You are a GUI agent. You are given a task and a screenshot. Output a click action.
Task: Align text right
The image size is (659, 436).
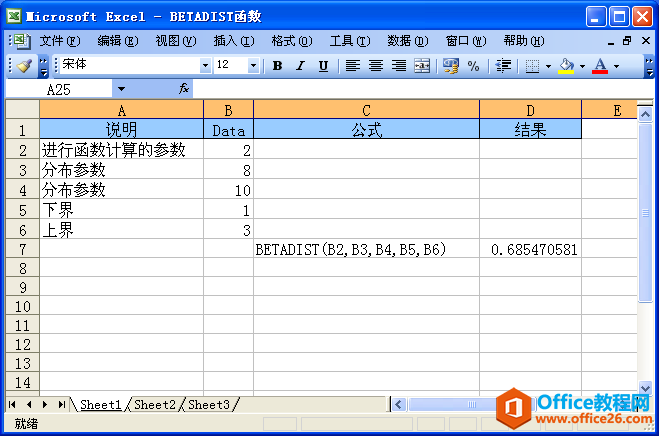[399, 66]
